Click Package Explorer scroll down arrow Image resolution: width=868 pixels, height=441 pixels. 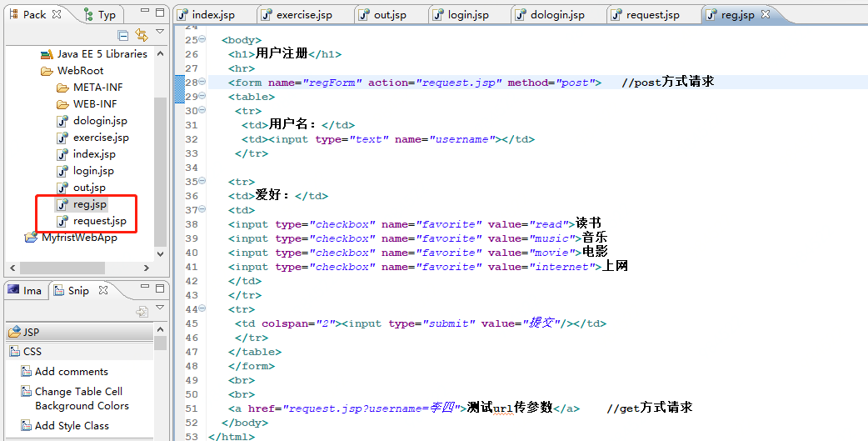click(x=160, y=254)
